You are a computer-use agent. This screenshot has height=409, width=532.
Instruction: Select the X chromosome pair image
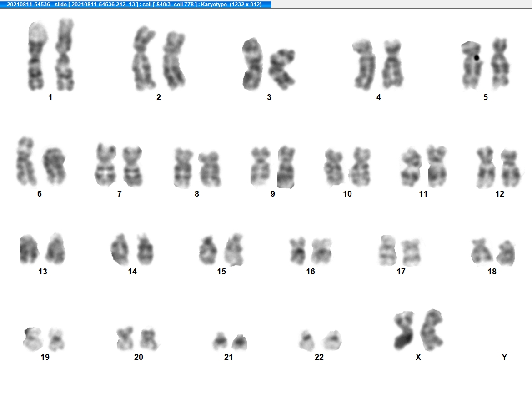click(x=418, y=330)
